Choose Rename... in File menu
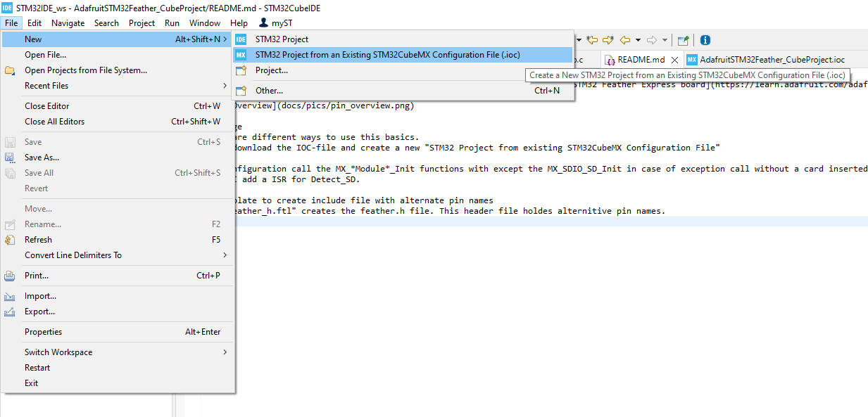Screen dimensions: 868x417 [117, 224]
